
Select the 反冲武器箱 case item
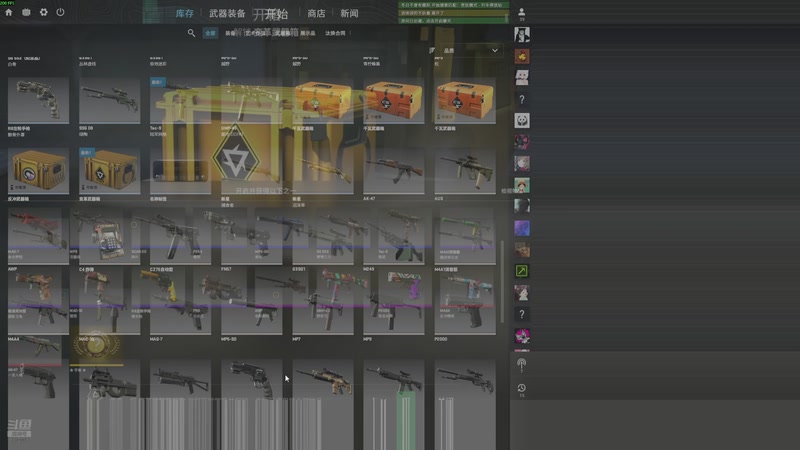click(x=38, y=171)
